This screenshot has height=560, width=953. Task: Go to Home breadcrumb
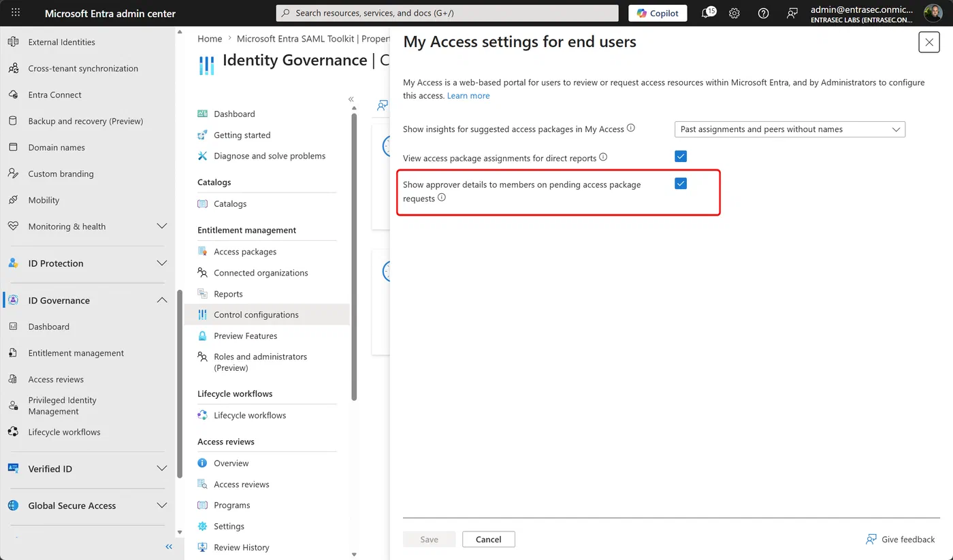pyautogui.click(x=210, y=39)
